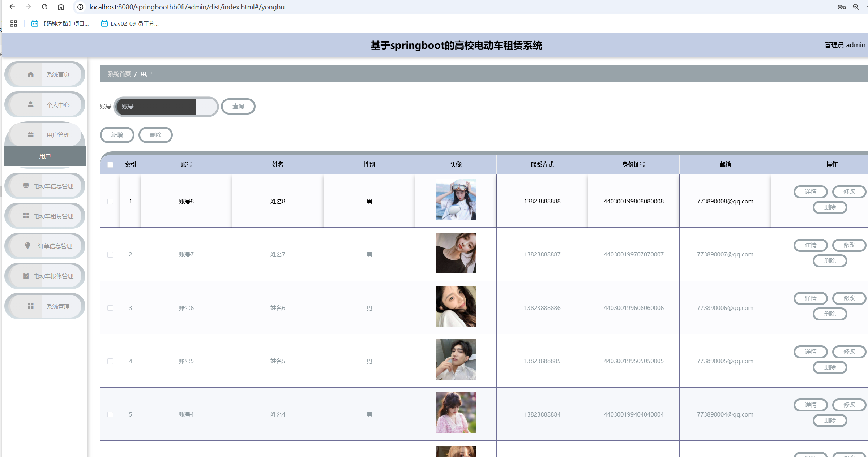Check the checkbox for row 账号6
The width and height of the screenshot is (868, 457).
click(x=110, y=308)
